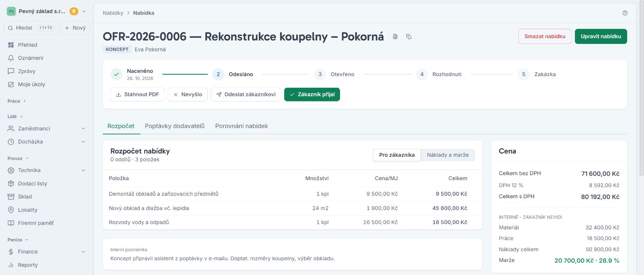Expand the Finance submenu chevron

pyautogui.click(x=83, y=252)
